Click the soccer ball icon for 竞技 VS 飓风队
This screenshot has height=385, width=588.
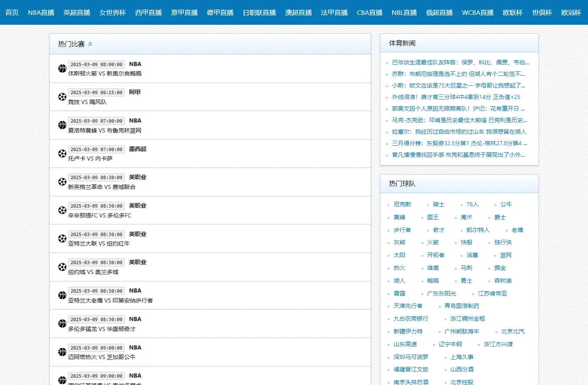tap(62, 97)
